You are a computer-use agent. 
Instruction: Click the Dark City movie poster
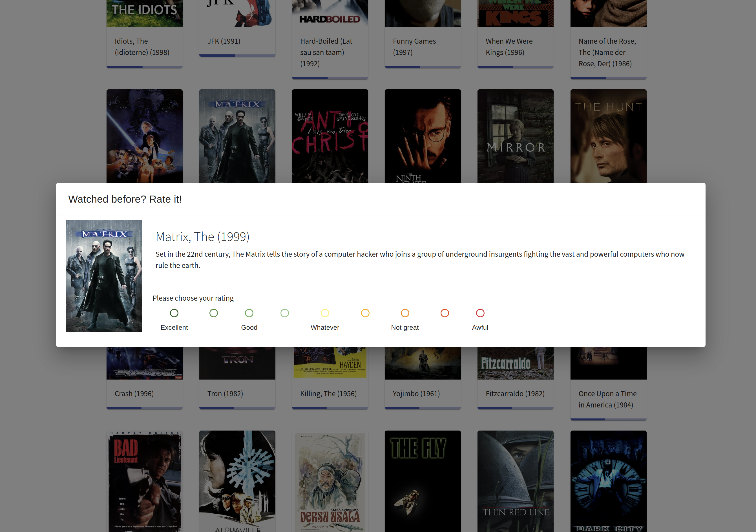click(609, 481)
